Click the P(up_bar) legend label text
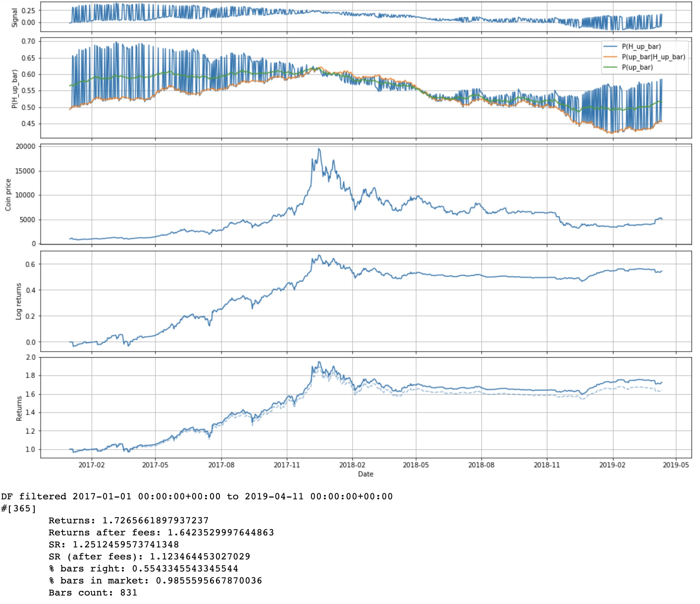 point(637,67)
